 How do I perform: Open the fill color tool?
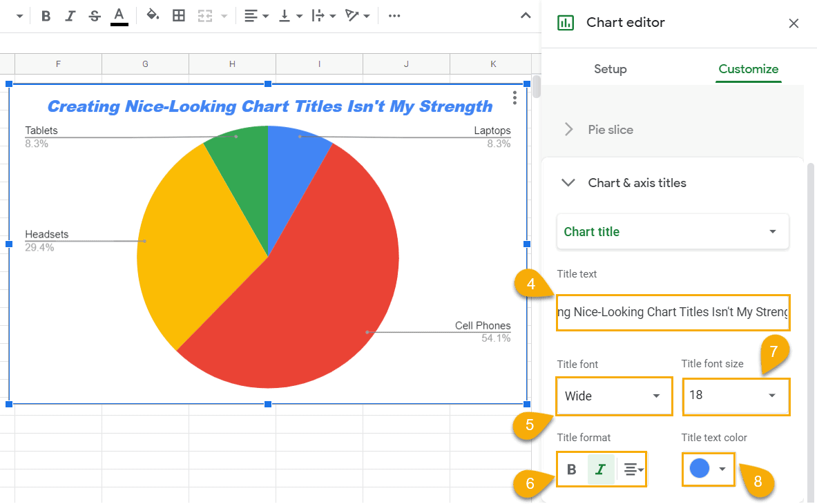coord(153,15)
